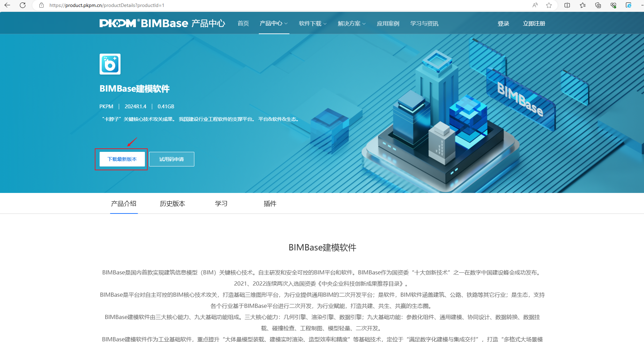Open split screen view icon
Viewport: 644px width, 342px height.
(x=567, y=5)
